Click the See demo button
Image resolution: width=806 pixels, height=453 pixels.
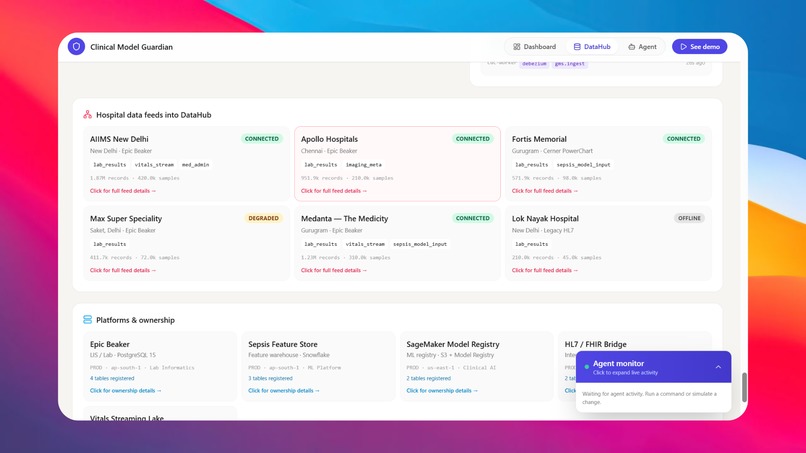pyautogui.click(x=700, y=47)
